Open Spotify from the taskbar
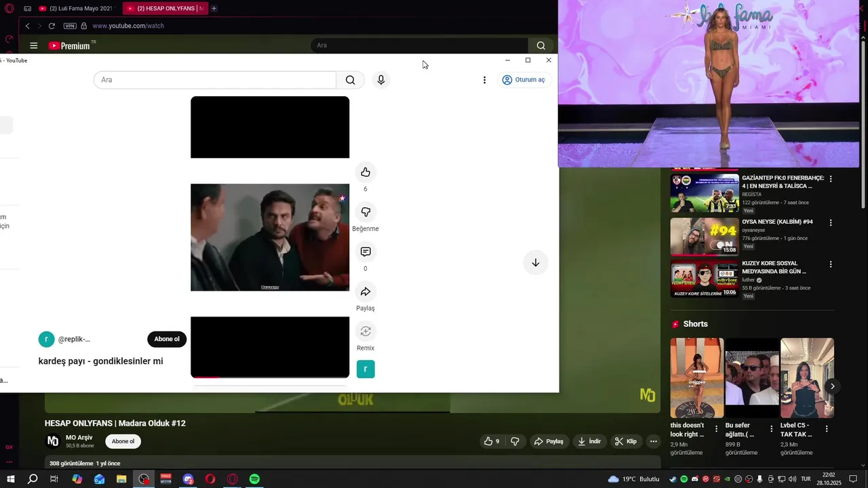This screenshot has width=868, height=488. point(254,479)
